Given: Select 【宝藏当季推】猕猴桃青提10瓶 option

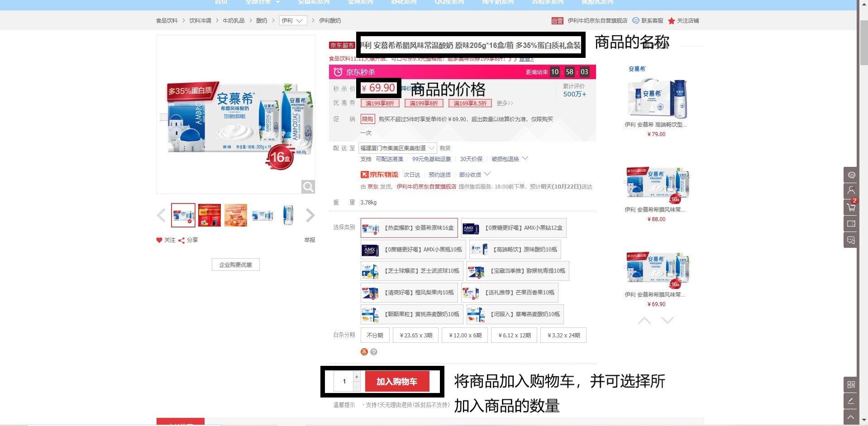Looking at the screenshot, I should click(x=518, y=271).
